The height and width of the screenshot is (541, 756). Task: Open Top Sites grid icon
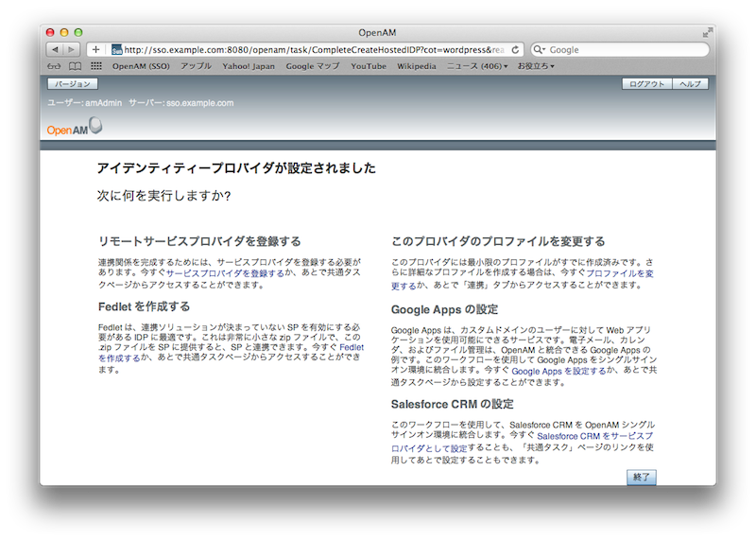coord(95,66)
